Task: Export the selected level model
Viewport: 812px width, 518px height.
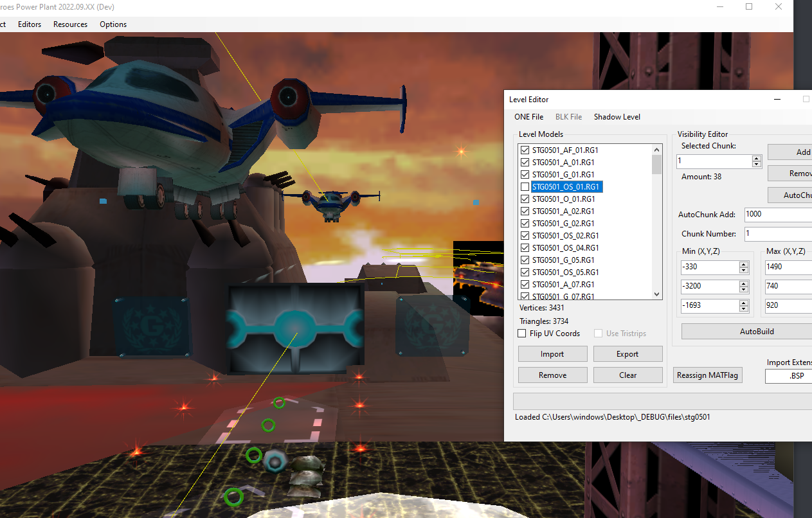Action: [627, 353]
